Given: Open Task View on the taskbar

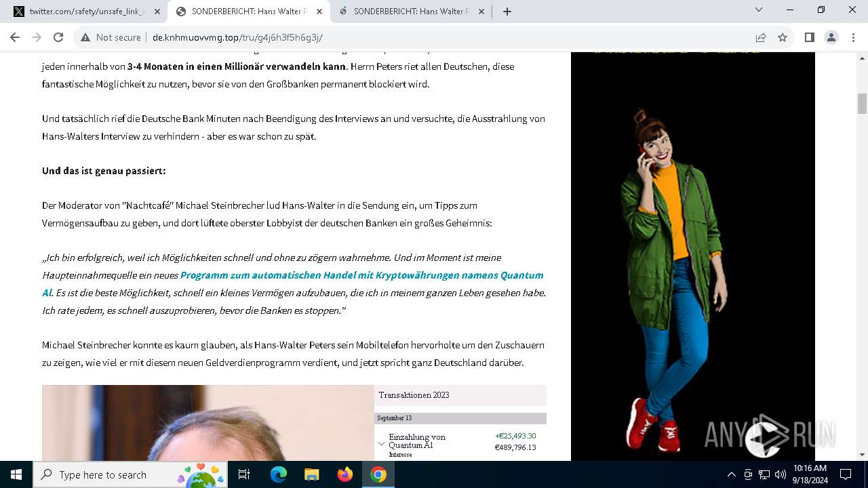Looking at the screenshot, I should (244, 474).
